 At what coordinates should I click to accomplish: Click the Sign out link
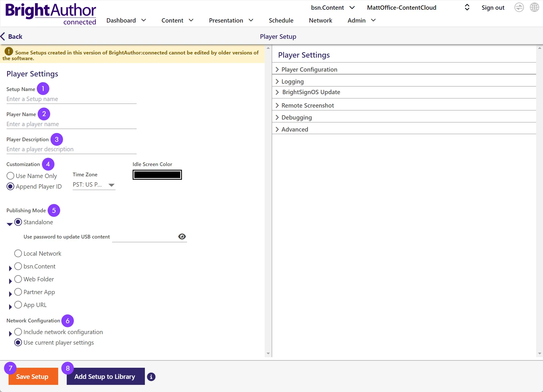(x=493, y=8)
